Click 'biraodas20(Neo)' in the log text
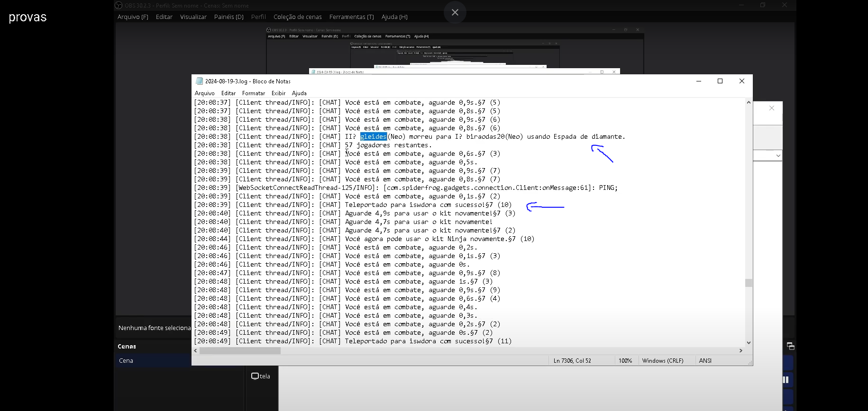The height and width of the screenshot is (411, 868). (x=494, y=136)
